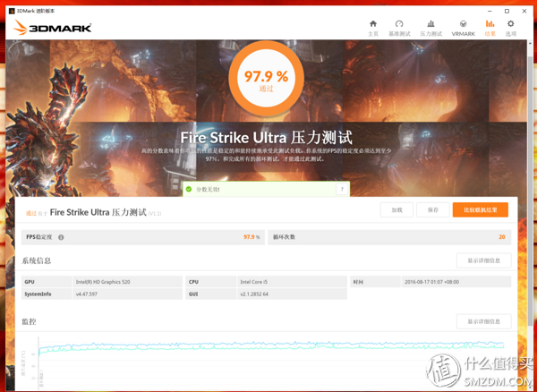
Task: Click the 保存 save button
Action: coord(432,210)
